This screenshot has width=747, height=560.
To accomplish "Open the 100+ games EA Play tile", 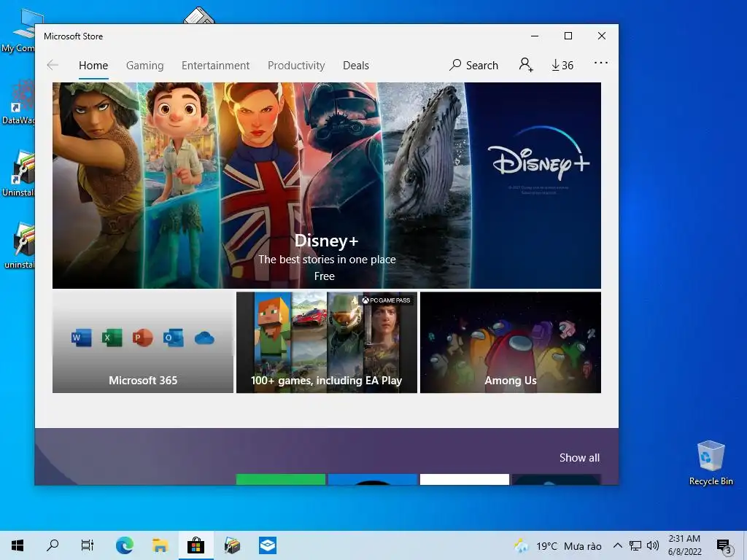I will (326, 343).
